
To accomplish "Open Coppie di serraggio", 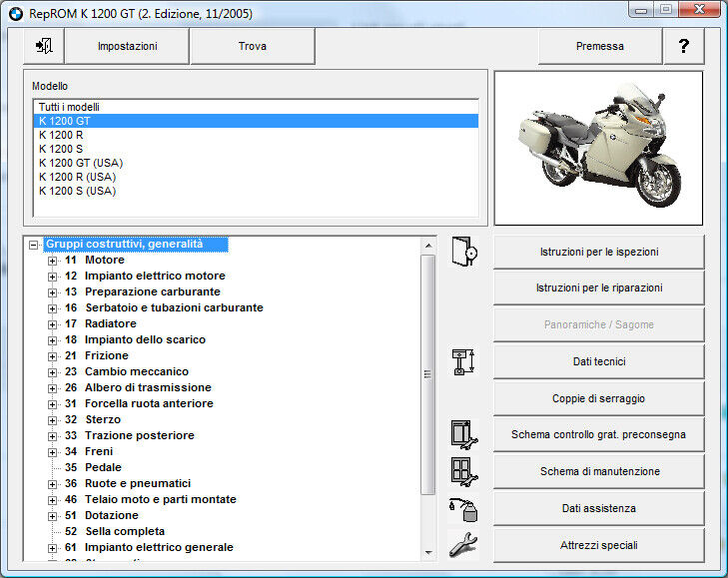I will 598,398.
